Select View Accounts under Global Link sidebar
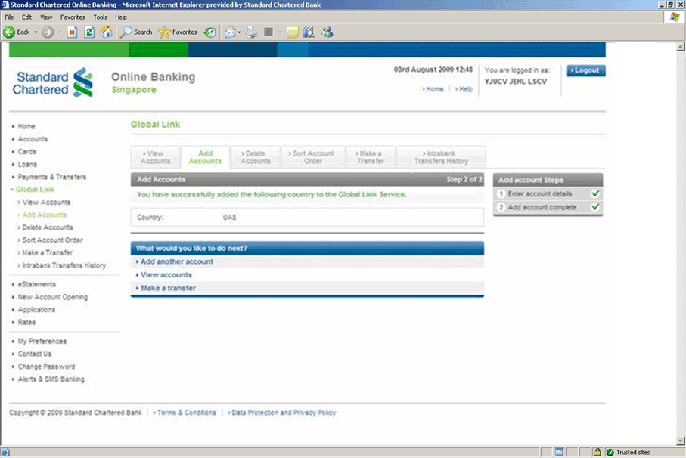The height and width of the screenshot is (458, 686). coord(46,202)
